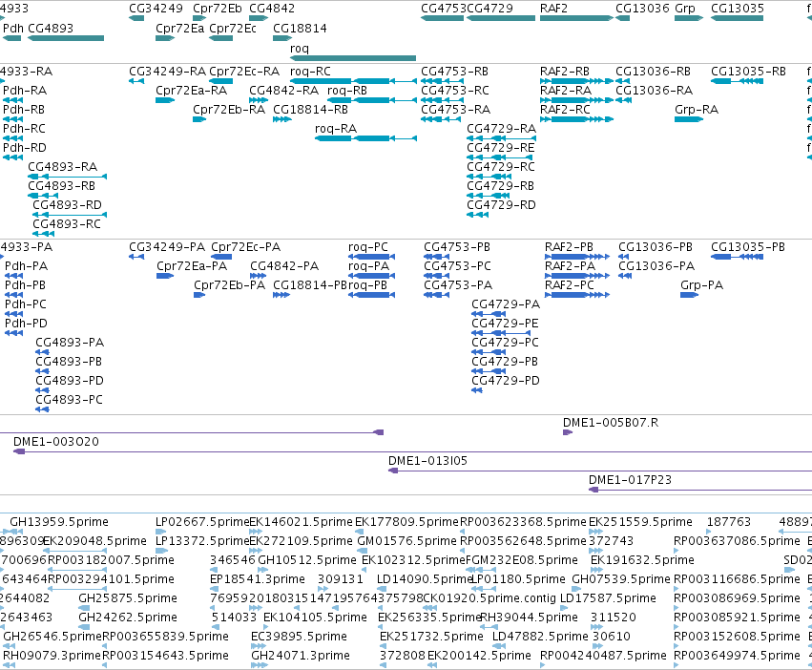The height and width of the screenshot is (670, 812).
Task: Select the GH24071.3prime EST label
Action: tap(301, 656)
